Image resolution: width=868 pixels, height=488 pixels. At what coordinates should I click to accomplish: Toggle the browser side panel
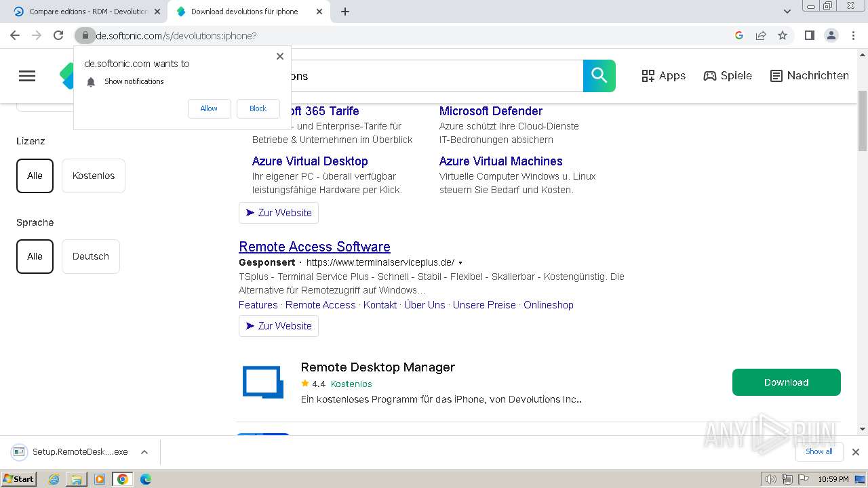[x=809, y=35]
